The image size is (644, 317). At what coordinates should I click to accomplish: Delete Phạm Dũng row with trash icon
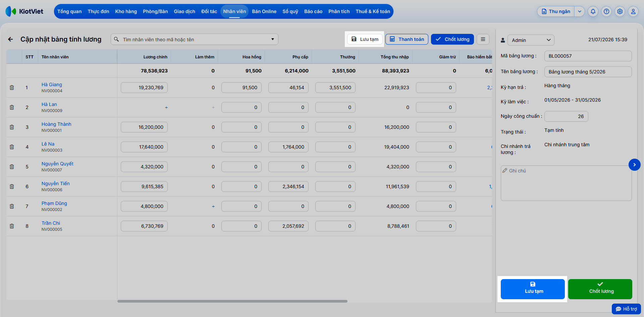(12, 206)
